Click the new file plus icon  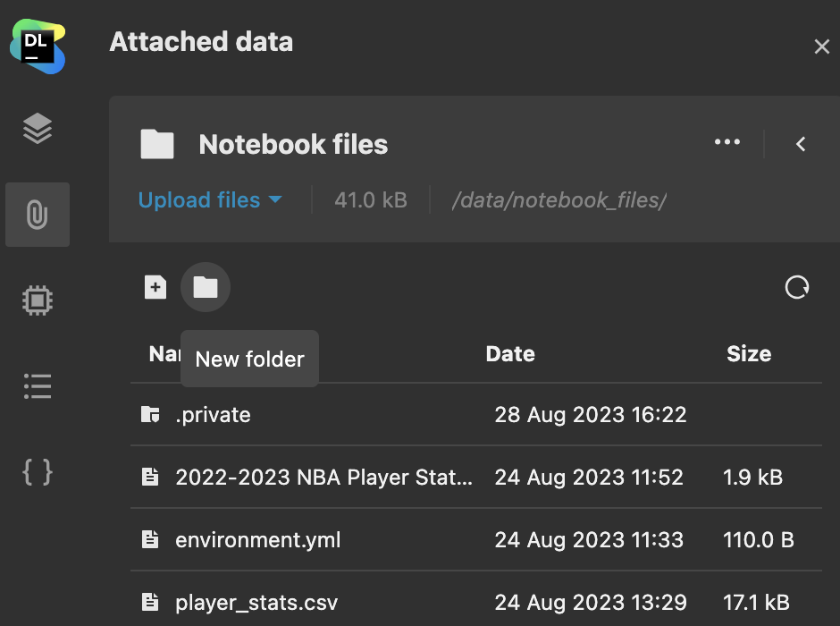click(x=155, y=287)
